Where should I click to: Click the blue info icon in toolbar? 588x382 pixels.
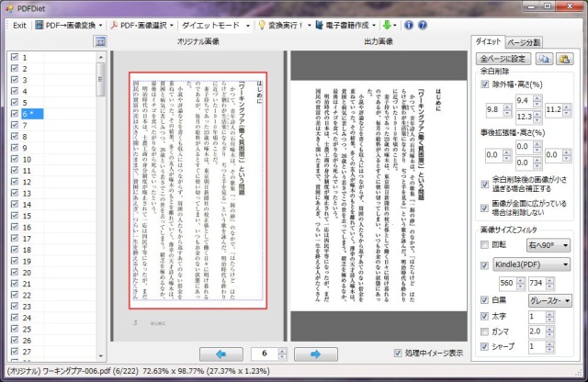[x=408, y=25]
